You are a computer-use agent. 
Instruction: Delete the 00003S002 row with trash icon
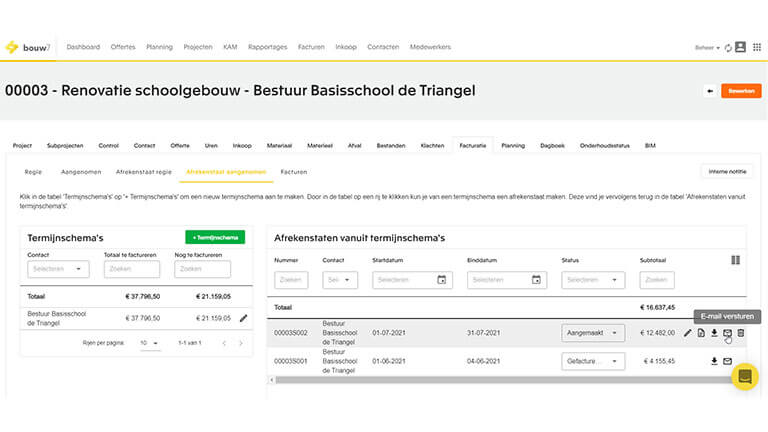point(741,333)
